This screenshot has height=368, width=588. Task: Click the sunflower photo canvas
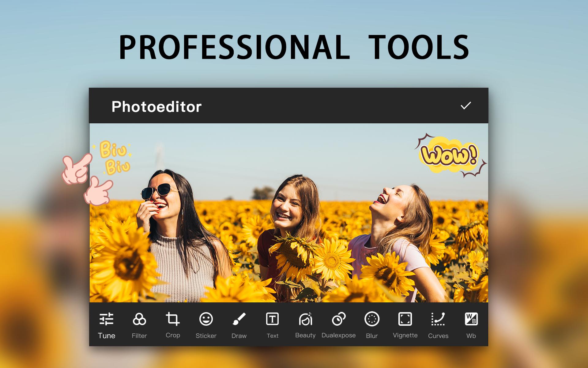tap(289, 213)
